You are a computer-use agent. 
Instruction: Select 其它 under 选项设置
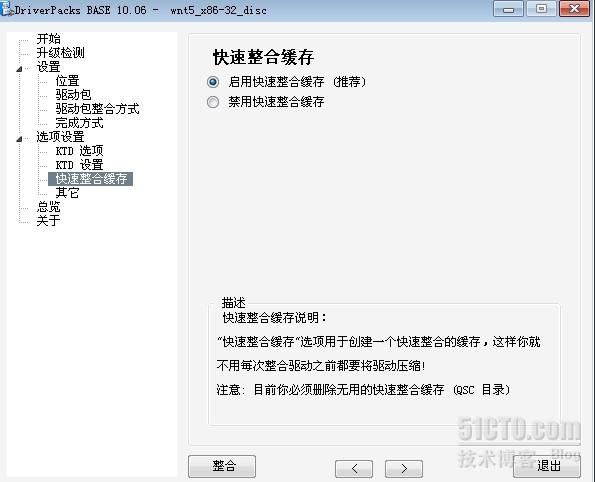[67, 193]
